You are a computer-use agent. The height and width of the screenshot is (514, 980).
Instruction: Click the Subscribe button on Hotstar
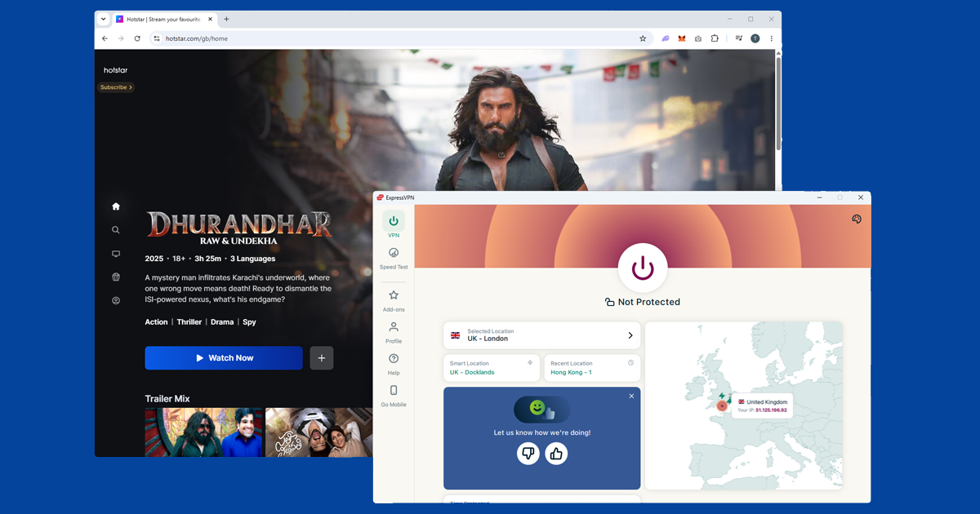(116, 87)
